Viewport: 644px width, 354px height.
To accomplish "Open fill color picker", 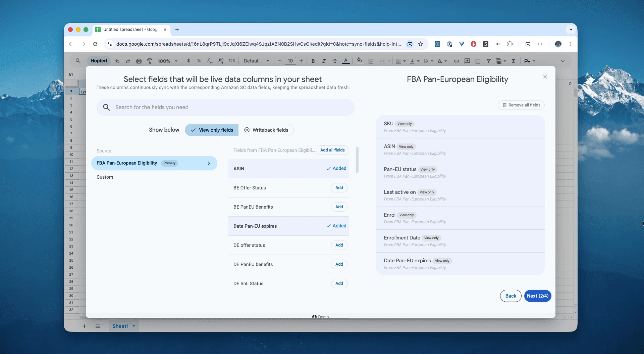I will (360, 60).
